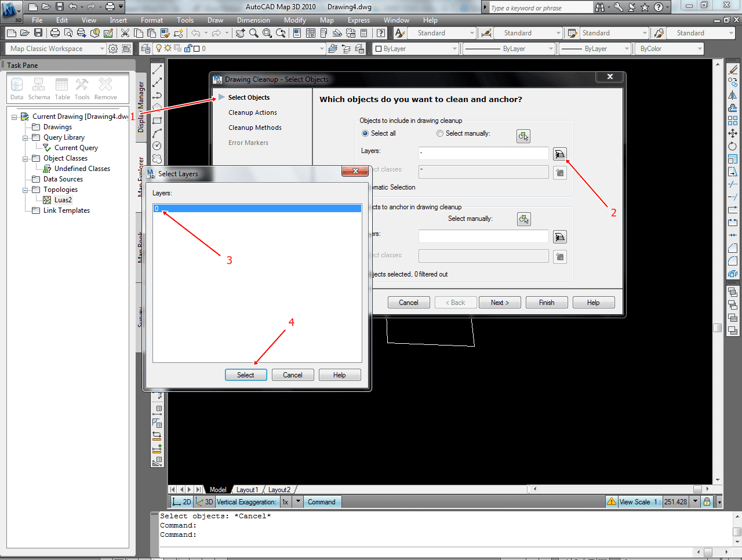Select layer 0 row in Layers list
The height and width of the screenshot is (560, 742).
(x=257, y=209)
